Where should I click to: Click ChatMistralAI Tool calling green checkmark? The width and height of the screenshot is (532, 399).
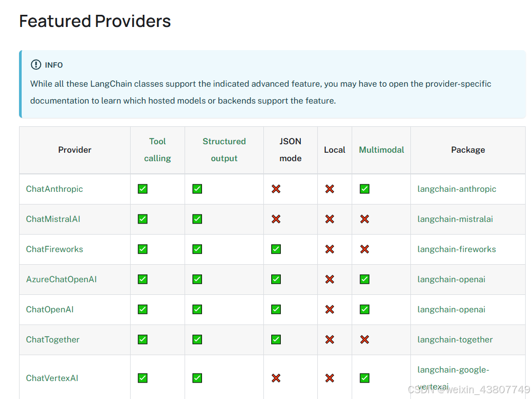pos(142,219)
